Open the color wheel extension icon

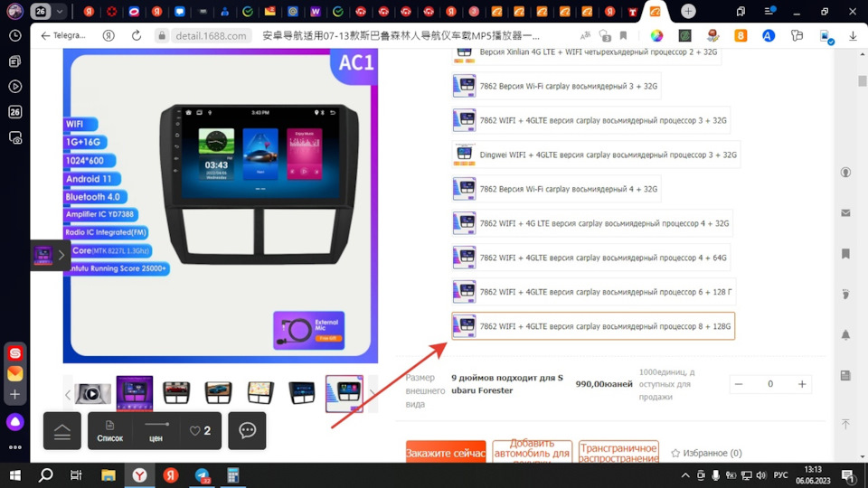pyautogui.click(x=656, y=36)
